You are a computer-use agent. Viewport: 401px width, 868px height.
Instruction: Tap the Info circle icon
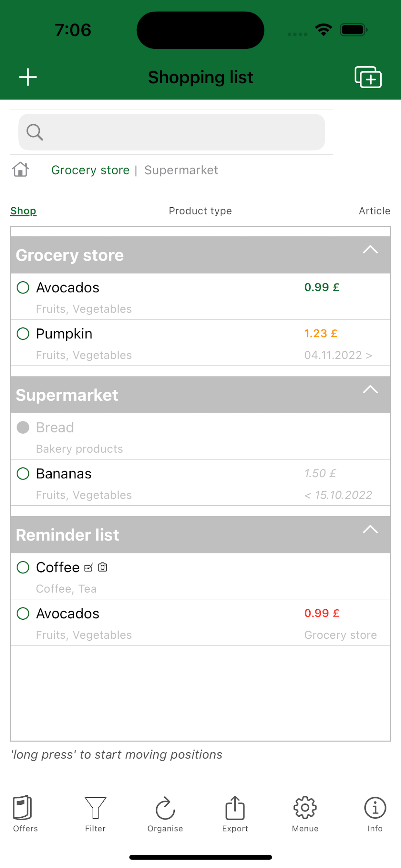pos(375,807)
